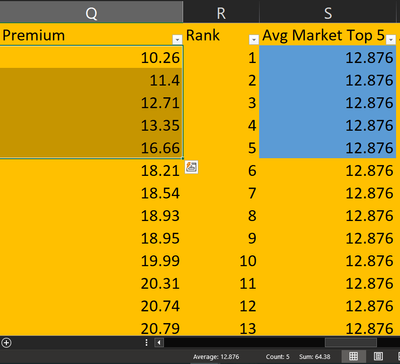Select the Rank 5 cell
The width and height of the screenshot is (400, 364).
[x=221, y=148]
